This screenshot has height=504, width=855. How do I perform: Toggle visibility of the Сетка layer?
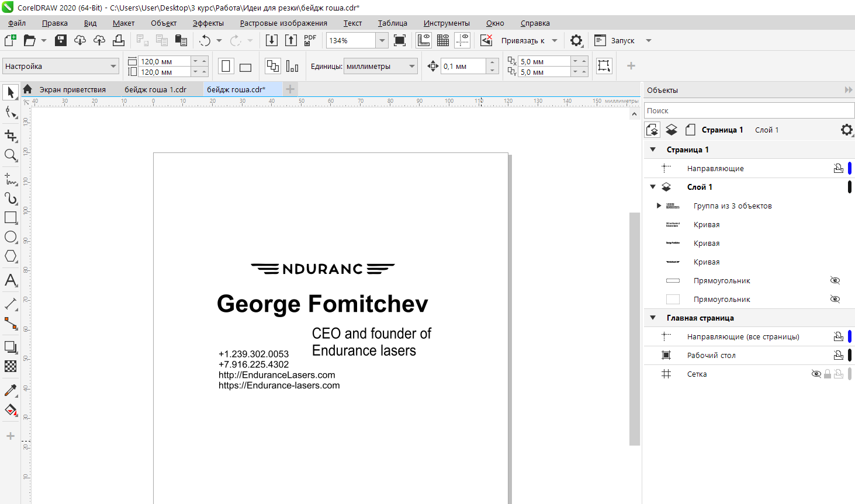click(x=816, y=374)
